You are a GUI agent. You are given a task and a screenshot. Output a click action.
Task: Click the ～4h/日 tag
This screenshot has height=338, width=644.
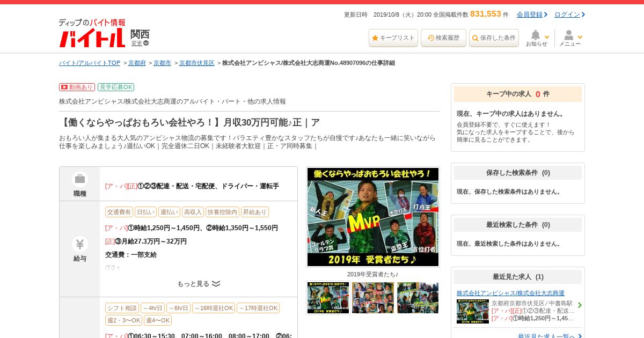click(152, 308)
